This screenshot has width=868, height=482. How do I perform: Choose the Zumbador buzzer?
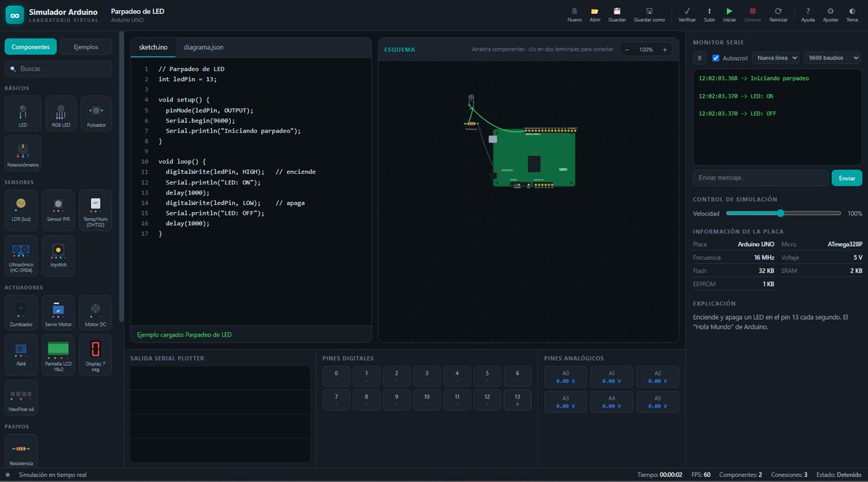22,313
